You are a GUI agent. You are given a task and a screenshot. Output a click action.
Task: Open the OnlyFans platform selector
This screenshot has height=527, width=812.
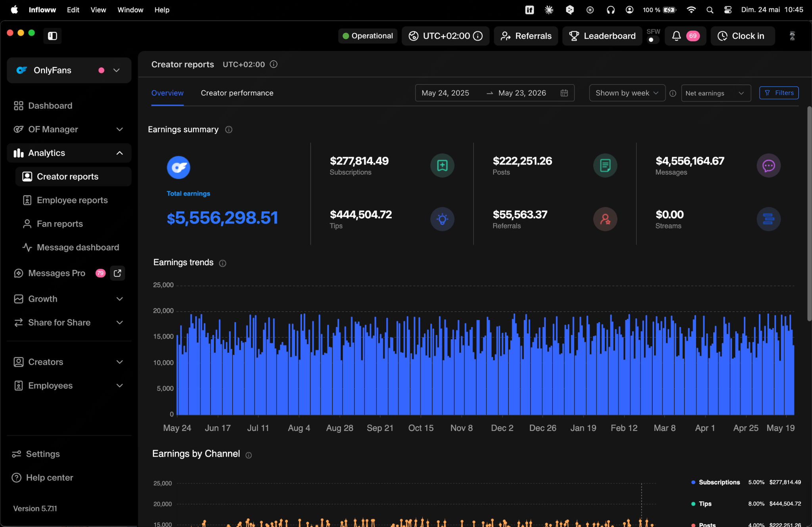click(69, 70)
